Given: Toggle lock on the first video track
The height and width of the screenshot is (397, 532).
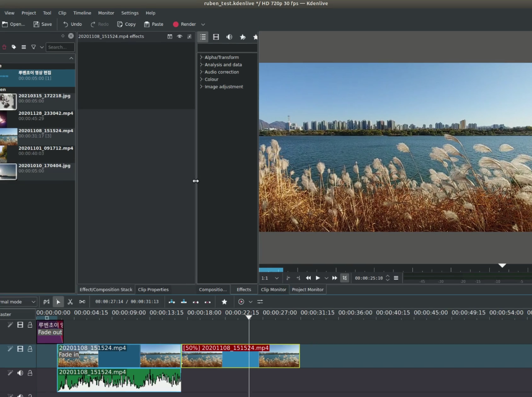Looking at the screenshot, I should pyautogui.click(x=30, y=325).
